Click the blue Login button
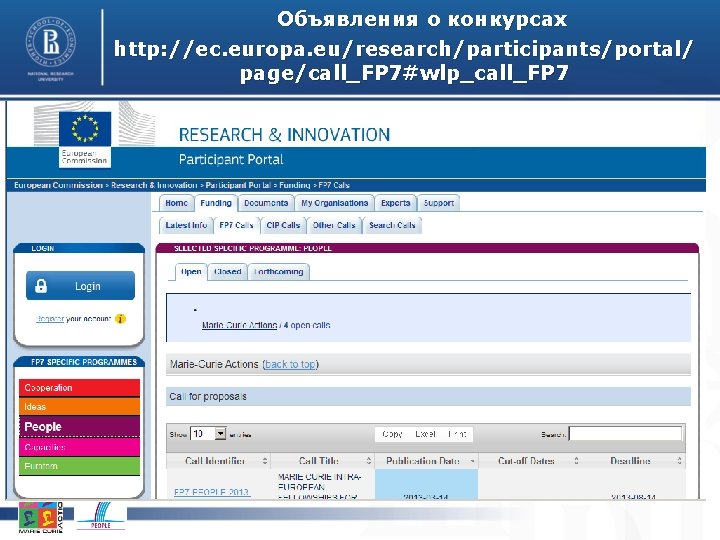Screen dimensions: 720x540 (80, 286)
